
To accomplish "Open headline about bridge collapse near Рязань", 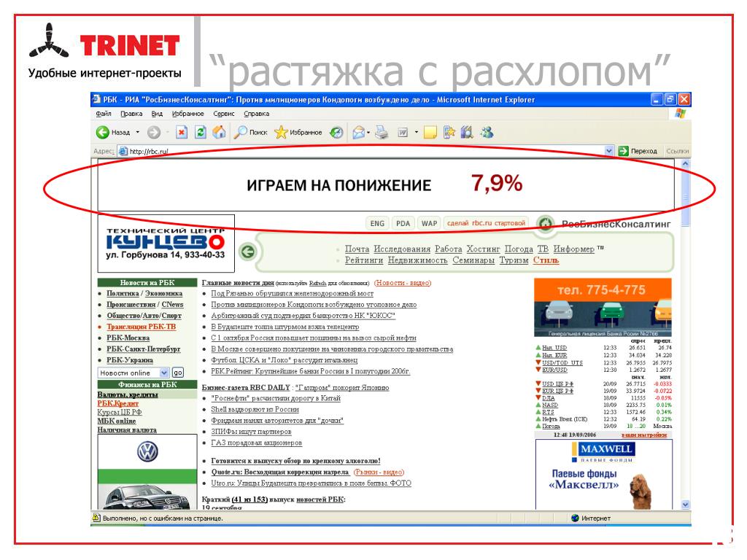I will [x=292, y=293].
